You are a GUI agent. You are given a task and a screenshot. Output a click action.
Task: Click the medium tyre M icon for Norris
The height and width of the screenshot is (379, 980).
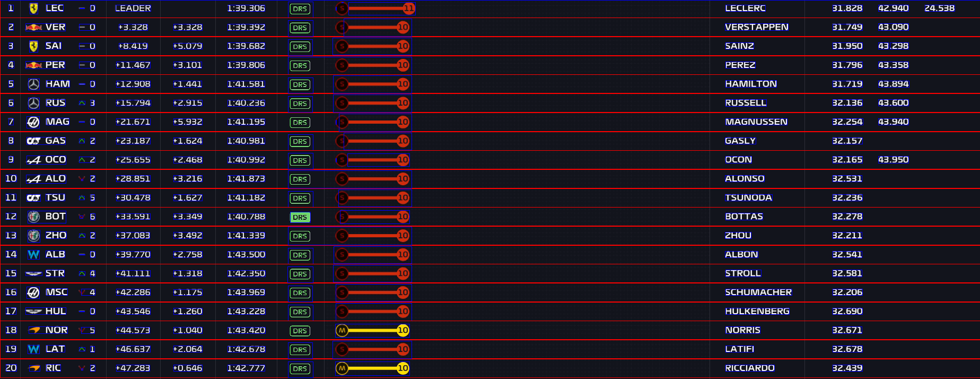pos(342,330)
